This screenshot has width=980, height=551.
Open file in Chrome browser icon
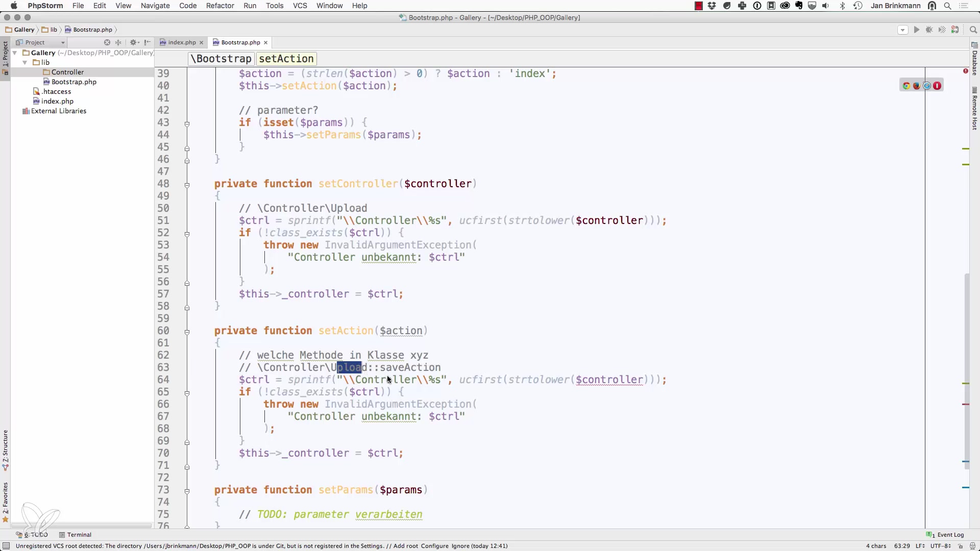(x=906, y=86)
